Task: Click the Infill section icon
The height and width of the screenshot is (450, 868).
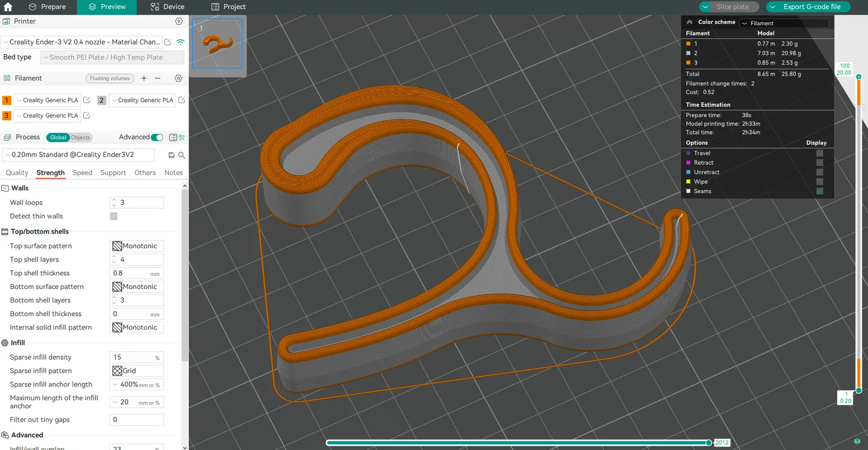Action: pyautogui.click(x=5, y=343)
